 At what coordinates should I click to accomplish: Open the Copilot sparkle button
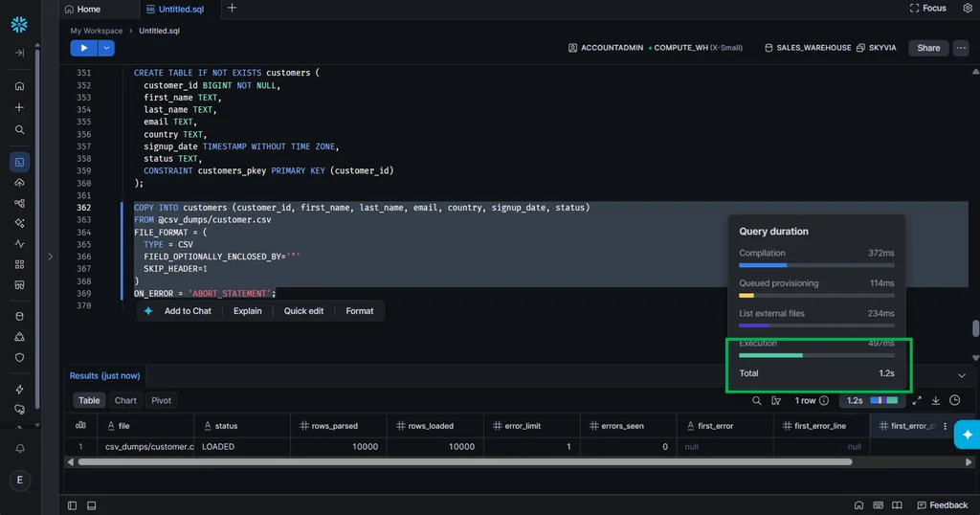[967, 435]
